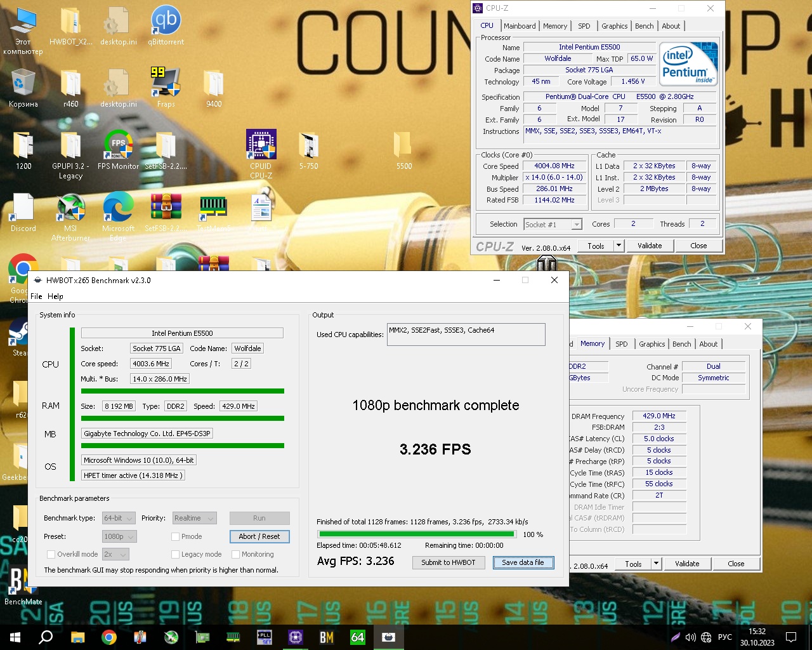
Task: Open Memory tab in top CPU-Z window
Action: [555, 26]
